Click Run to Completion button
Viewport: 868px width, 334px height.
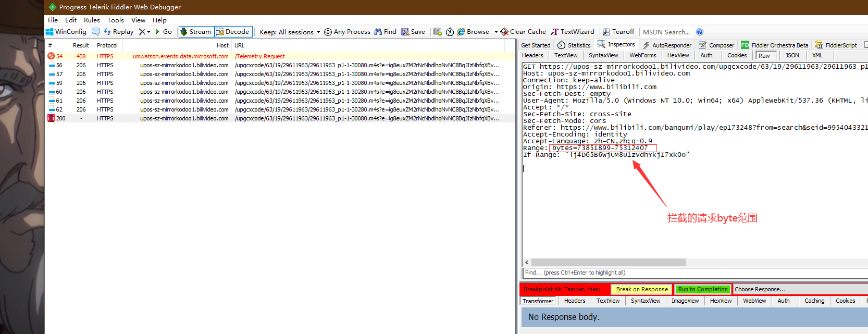[703, 289]
